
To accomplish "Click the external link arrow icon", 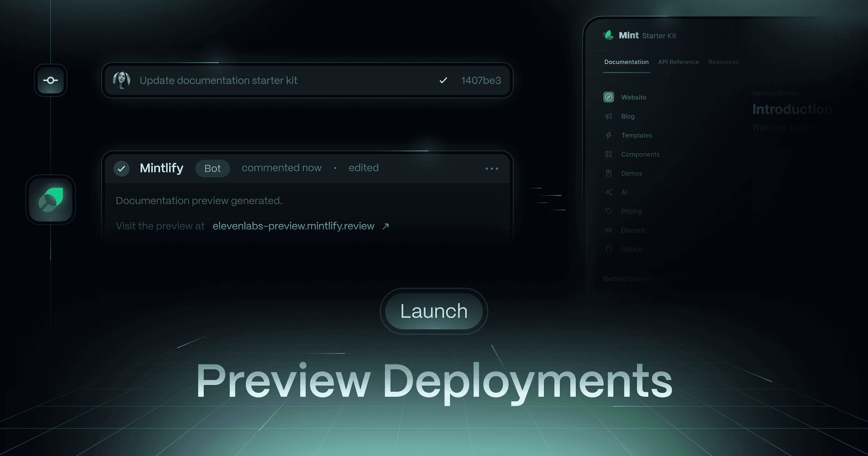I will coord(386,226).
